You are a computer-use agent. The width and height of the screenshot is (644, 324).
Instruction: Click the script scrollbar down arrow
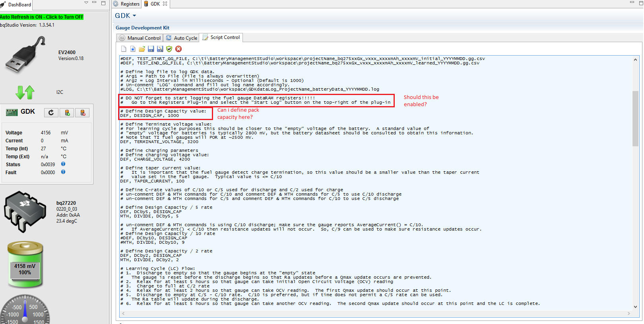click(635, 307)
